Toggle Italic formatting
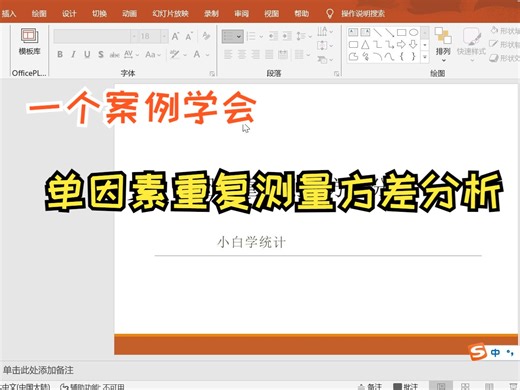The height and width of the screenshot is (390, 520). (73, 54)
